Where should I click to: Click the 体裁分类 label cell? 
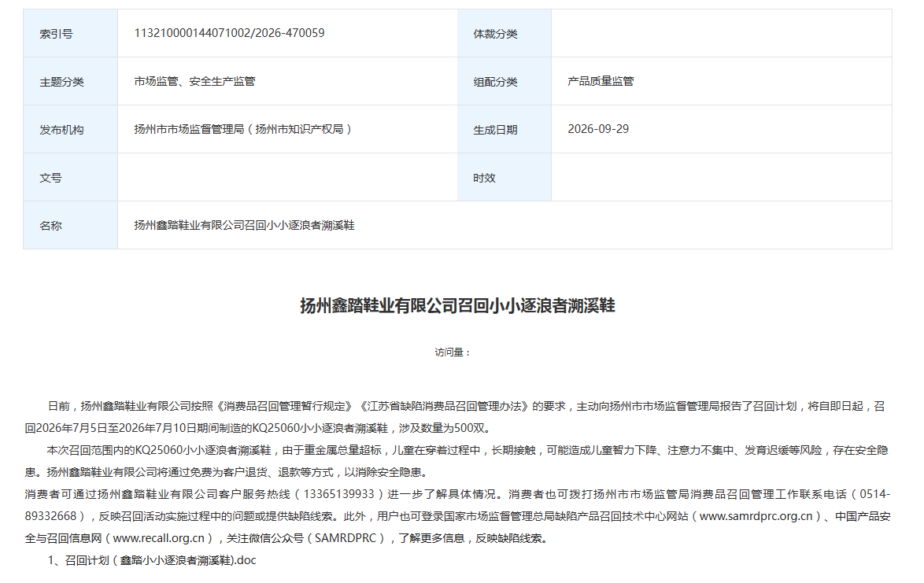tap(505, 34)
